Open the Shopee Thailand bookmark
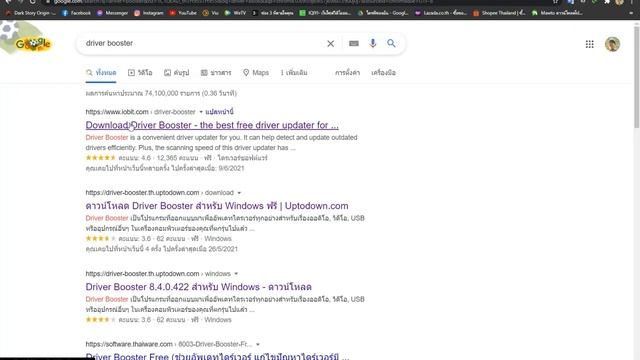Image resolution: width=640 pixels, height=360 pixels. pyautogui.click(x=499, y=13)
